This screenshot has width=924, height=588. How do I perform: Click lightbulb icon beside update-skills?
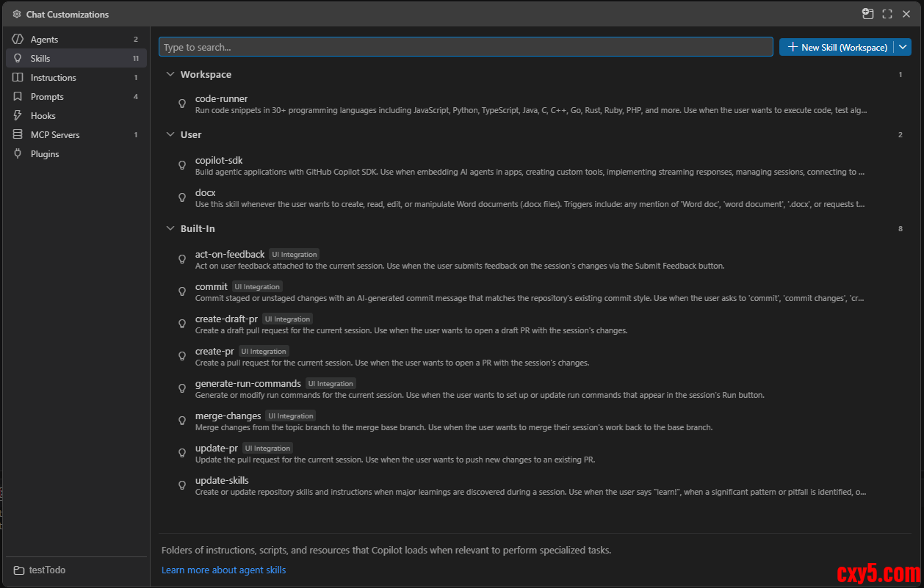182,485
